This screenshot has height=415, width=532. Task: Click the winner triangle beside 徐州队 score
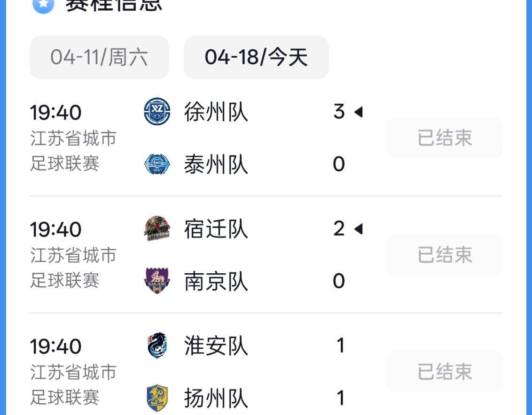[359, 111]
